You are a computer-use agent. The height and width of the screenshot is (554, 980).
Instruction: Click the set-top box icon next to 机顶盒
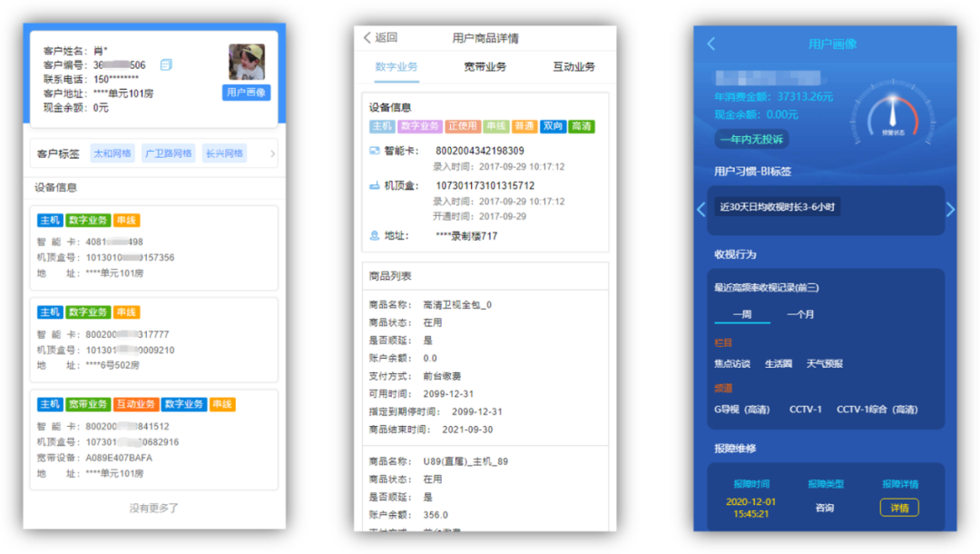pos(374,185)
